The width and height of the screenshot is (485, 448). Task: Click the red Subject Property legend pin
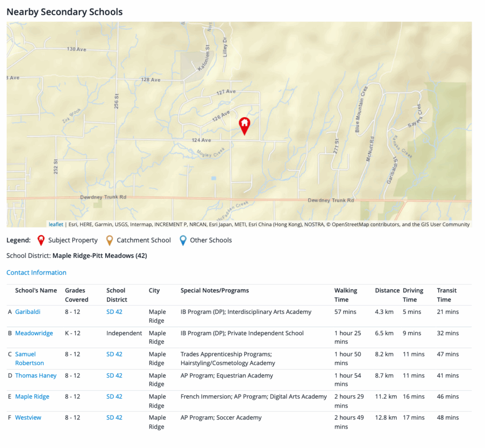point(41,240)
